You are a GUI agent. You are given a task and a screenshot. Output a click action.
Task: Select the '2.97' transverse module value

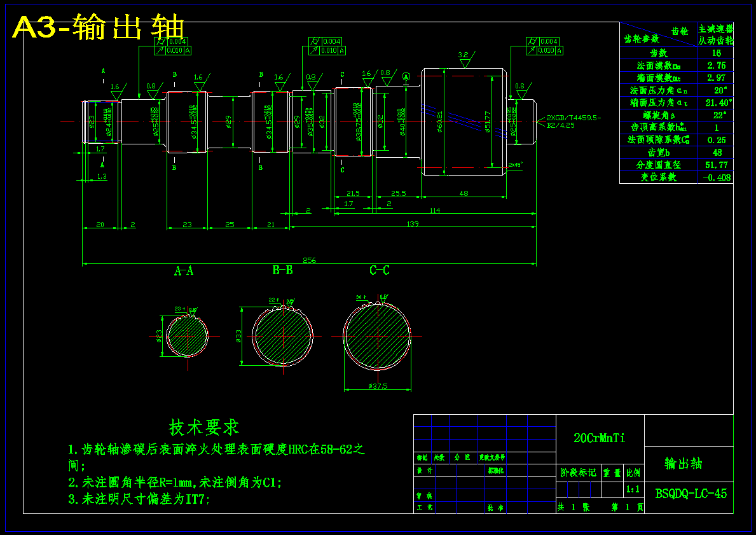tap(716, 78)
